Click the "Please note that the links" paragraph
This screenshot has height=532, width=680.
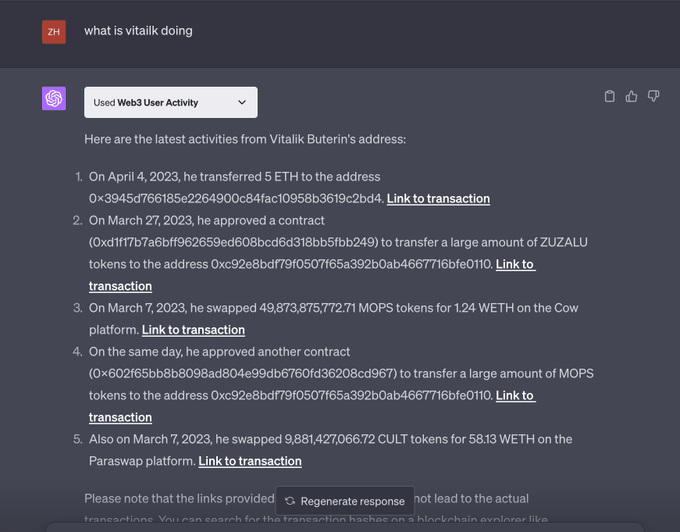pos(180,499)
